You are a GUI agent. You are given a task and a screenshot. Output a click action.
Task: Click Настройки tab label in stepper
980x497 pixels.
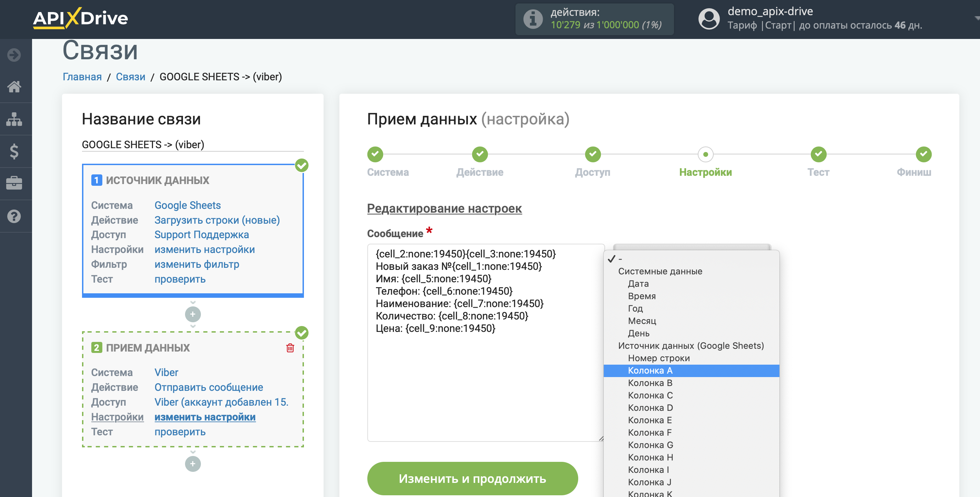(x=705, y=172)
